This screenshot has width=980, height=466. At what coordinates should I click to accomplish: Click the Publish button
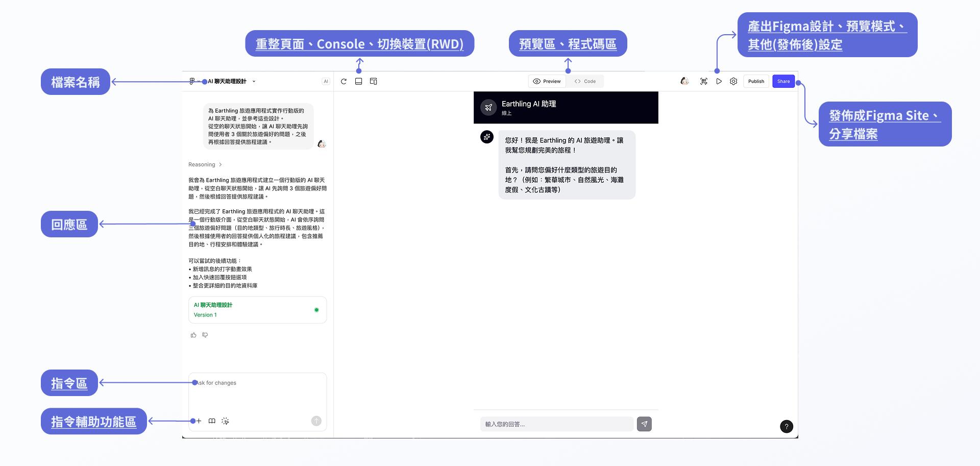point(756,82)
